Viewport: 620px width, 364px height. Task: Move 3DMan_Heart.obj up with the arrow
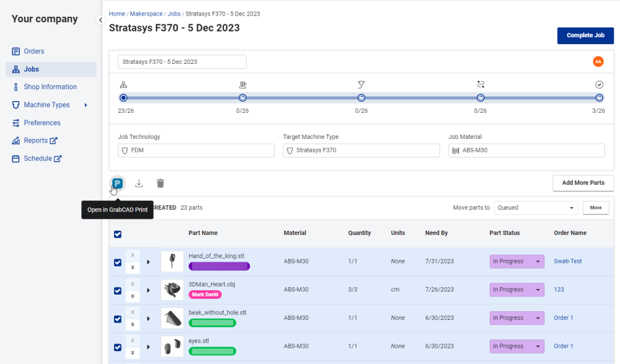click(133, 284)
